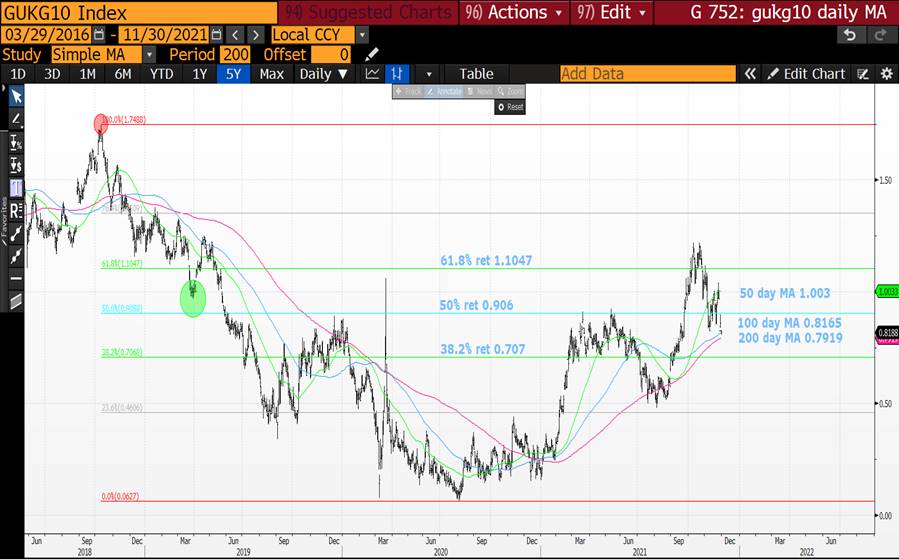Toggle the Zoom mode button
Viewport: 899px width, 559px height.
point(512,91)
